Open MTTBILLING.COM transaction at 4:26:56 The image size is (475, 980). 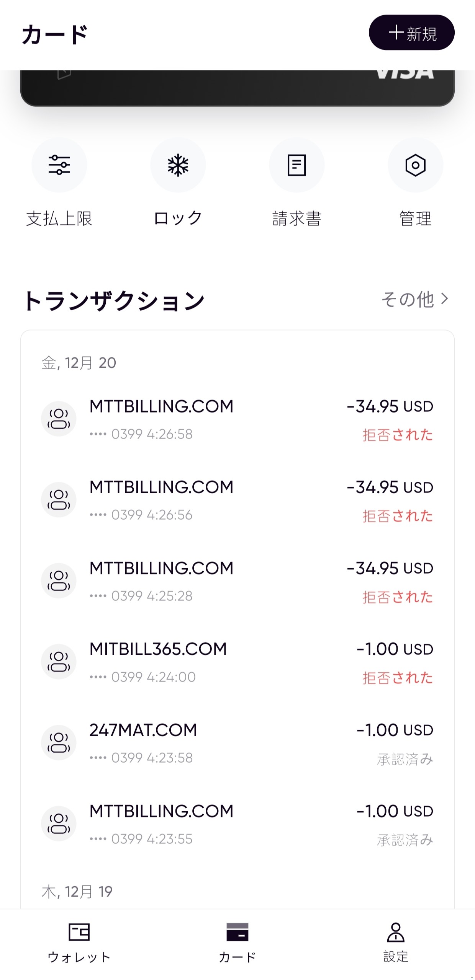point(237,500)
